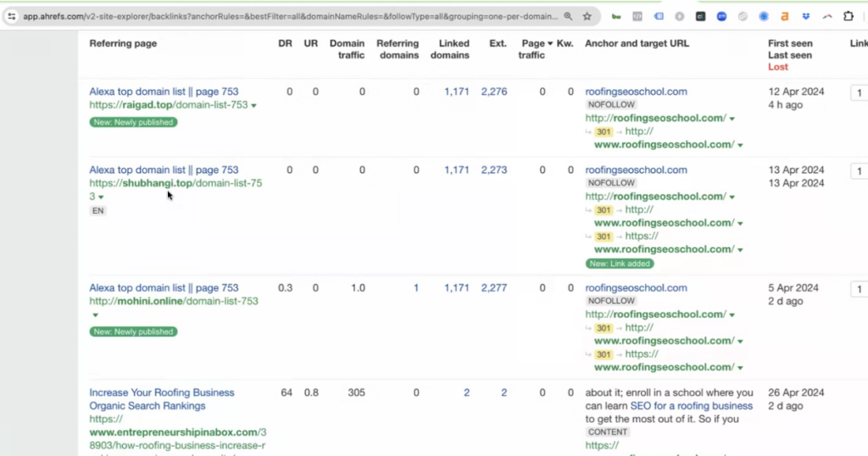Expand target URL dropdown in raigad.top row
This screenshot has height=456, width=868.
732,119
